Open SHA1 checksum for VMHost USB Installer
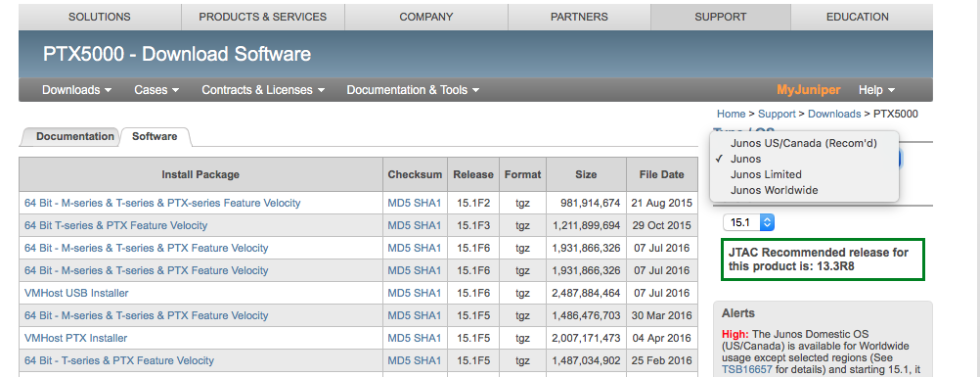Viewport: 980px width, 377px height. click(x=427, y=293)
